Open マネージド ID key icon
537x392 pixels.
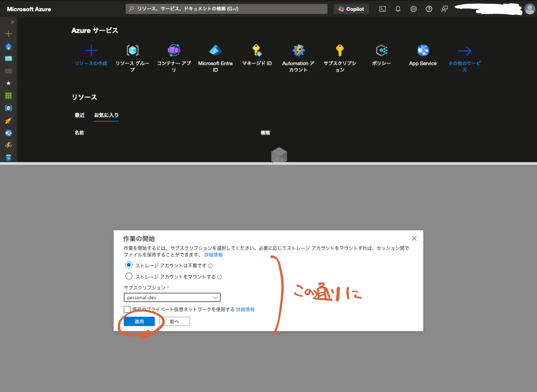[257, 51]
